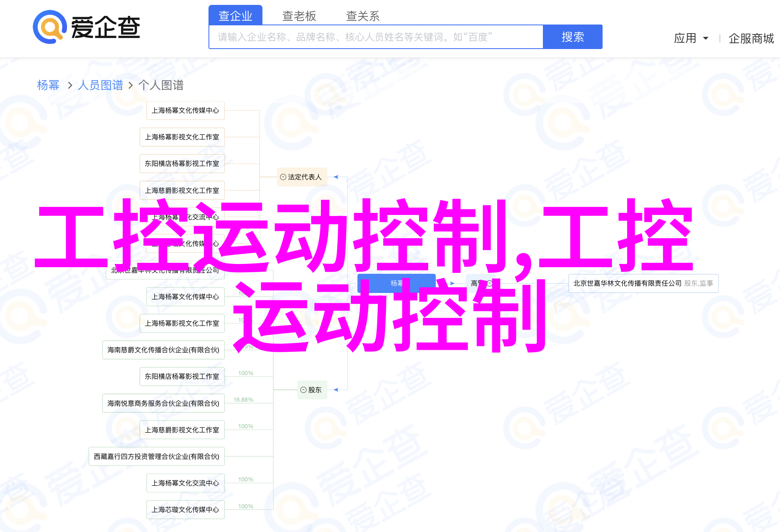The width and height of the screenshot is (780, 532).
Task: Collapse the 股东 branch using its minus icon
Action: [303, 390]
